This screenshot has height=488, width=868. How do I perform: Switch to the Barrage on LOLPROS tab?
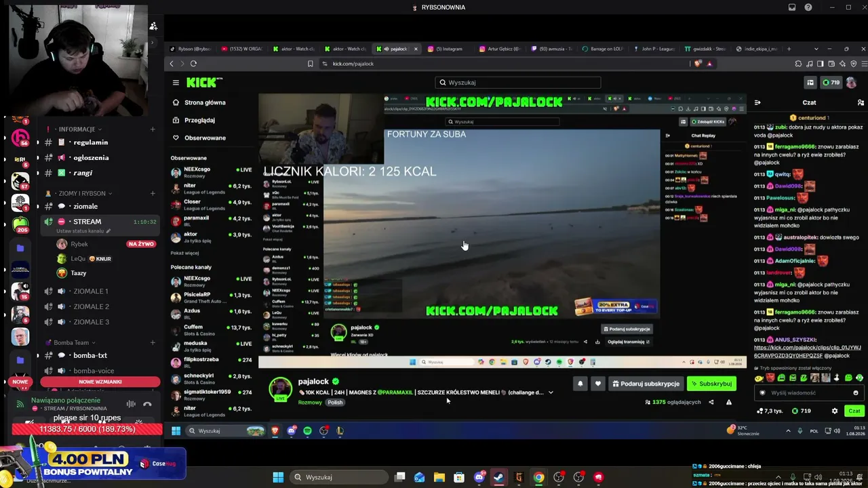tap(602, 49)
